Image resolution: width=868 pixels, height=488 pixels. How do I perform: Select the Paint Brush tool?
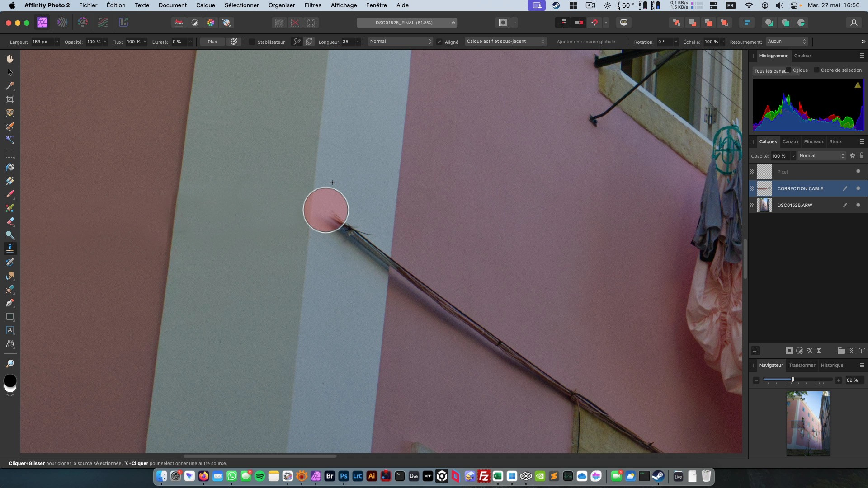click(10, 194)
